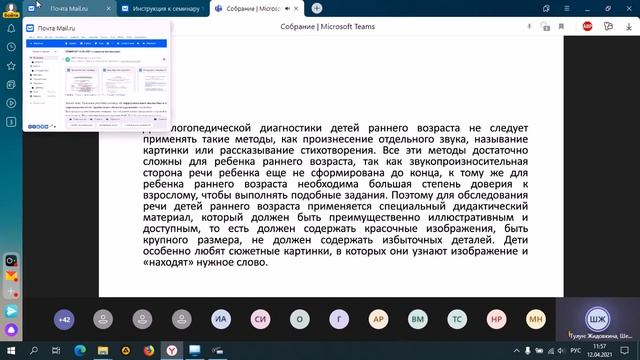Open the Windows Start menu
The image size is (640, 360).
tap(11, 351)
